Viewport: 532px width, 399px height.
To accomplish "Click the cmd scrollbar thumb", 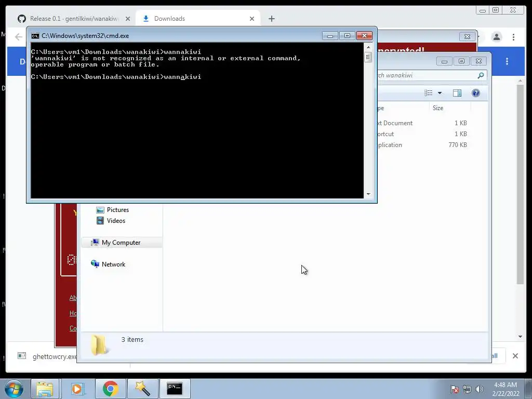I will tap(368, 57).
